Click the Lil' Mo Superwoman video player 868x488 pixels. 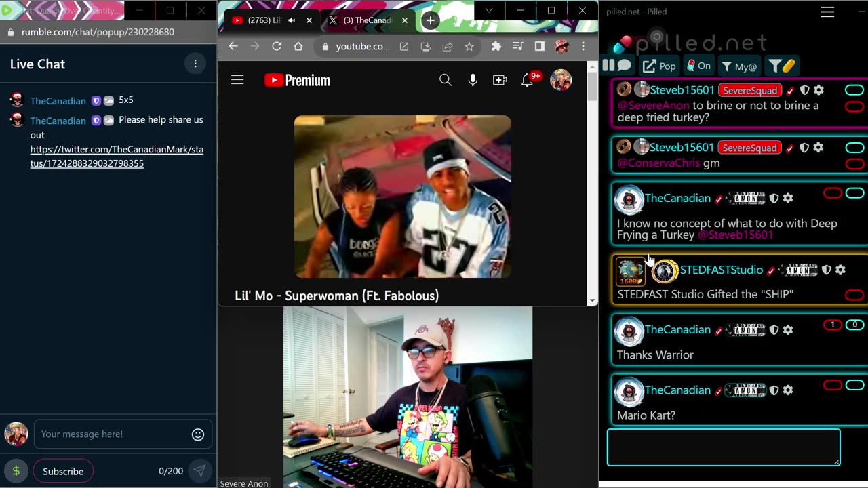(403, 197)
